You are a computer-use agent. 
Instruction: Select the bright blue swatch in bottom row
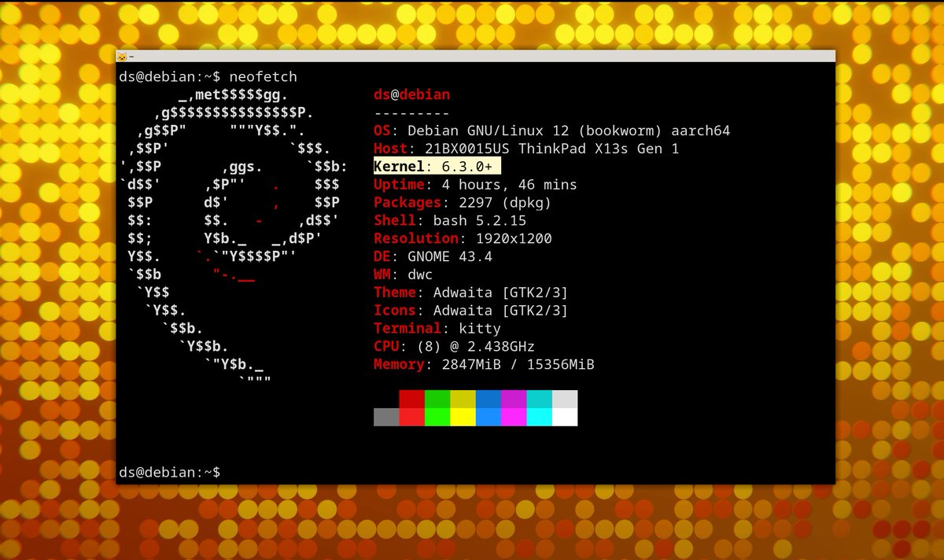point(489,417)
